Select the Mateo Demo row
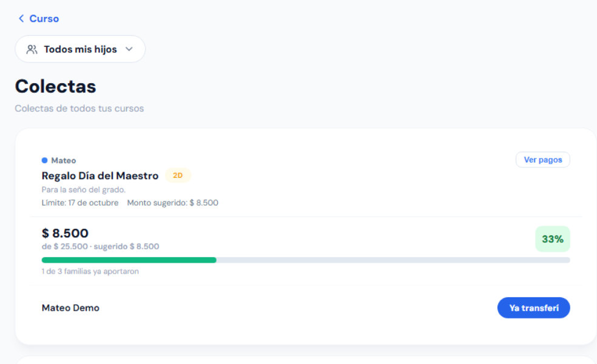The height and width of the screenshot is (364, 597). (x=306, y=308)
